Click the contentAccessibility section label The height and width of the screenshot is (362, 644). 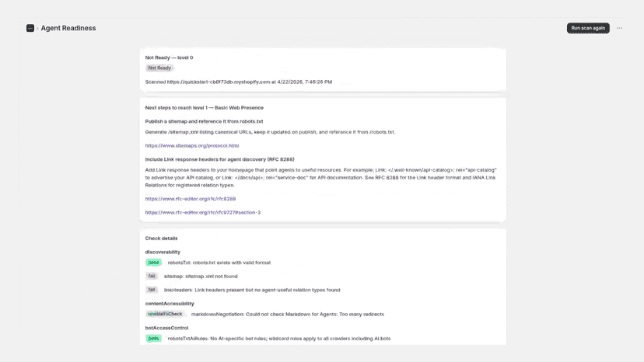tap(170, 304)
